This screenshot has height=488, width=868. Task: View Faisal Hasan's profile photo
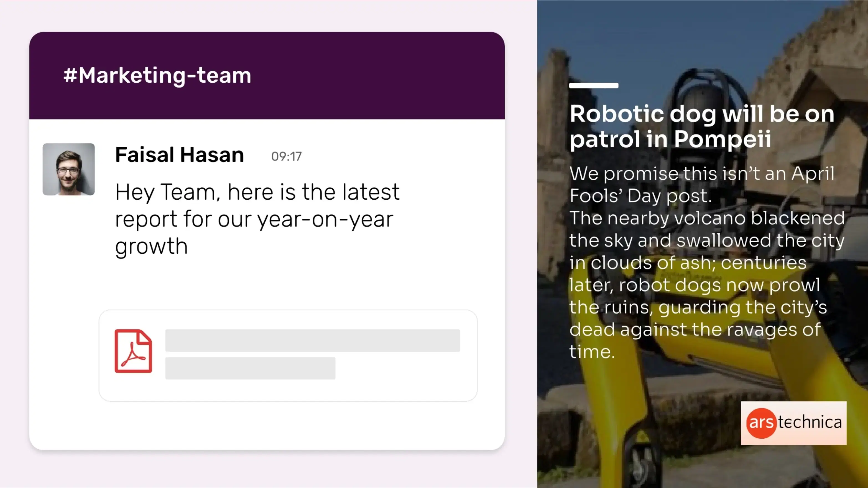click(69, 169)
